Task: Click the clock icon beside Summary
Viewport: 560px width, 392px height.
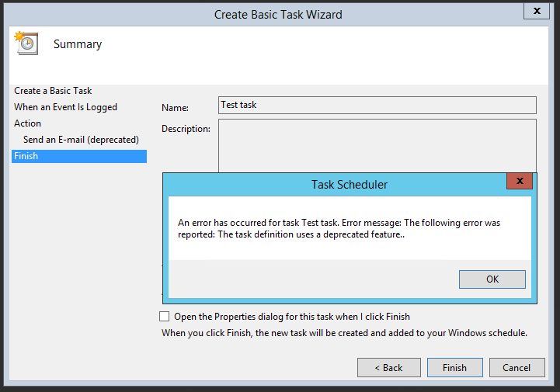Action: click(x=26, y=43)
